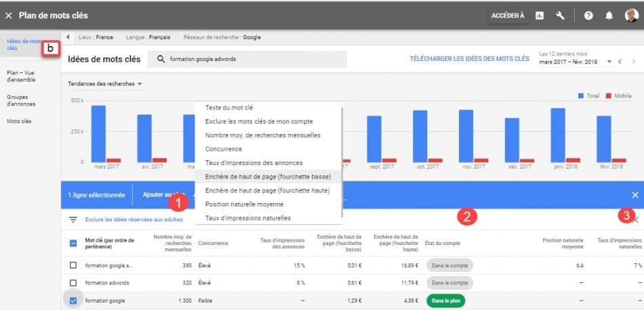Sort by État du compte column header

[443, 244]
